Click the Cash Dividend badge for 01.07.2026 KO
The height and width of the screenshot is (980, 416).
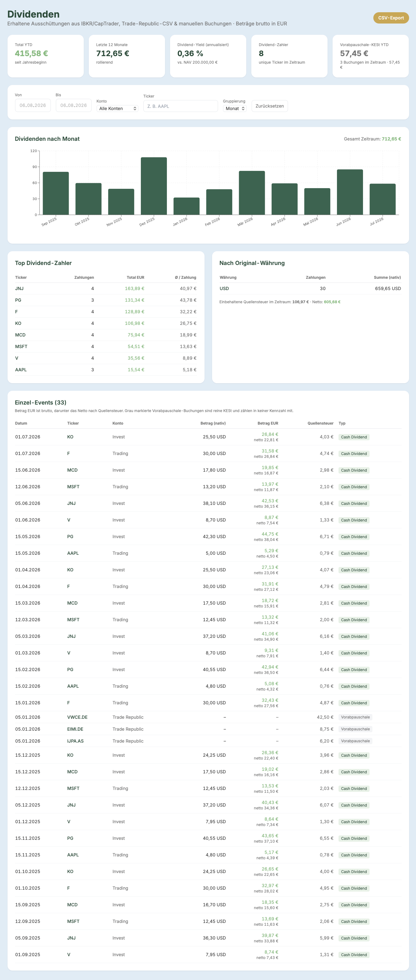coord(354,437)
